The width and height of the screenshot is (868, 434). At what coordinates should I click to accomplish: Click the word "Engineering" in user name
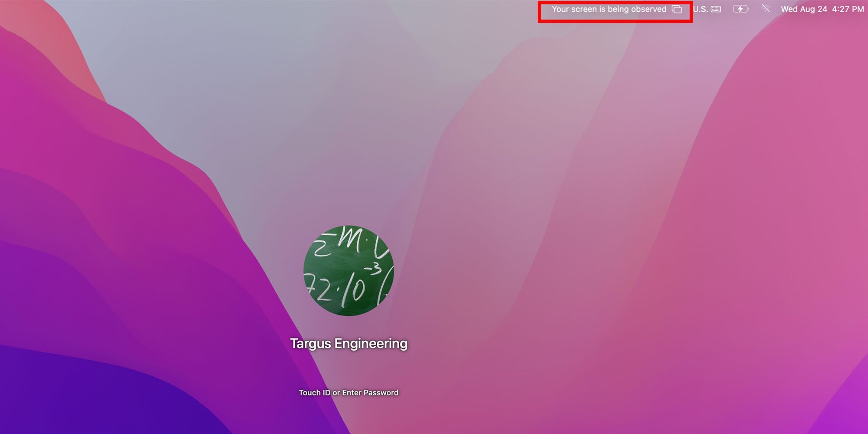tap(371, 343)
